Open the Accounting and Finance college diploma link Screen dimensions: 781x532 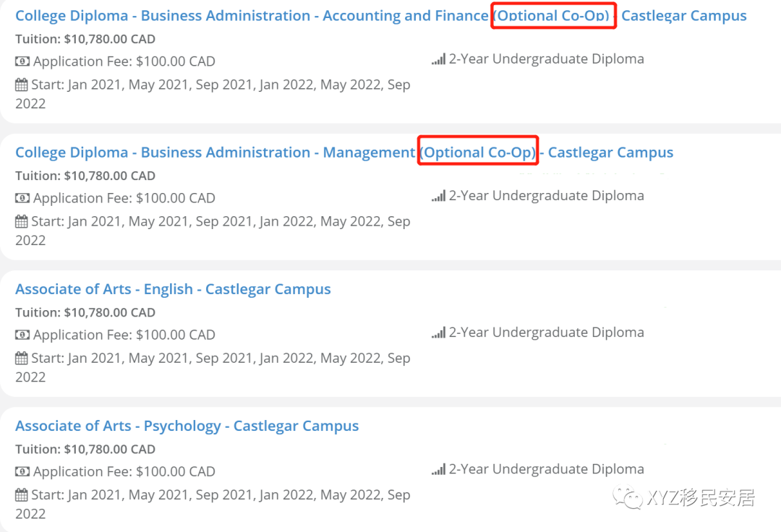tap(251, 15)
